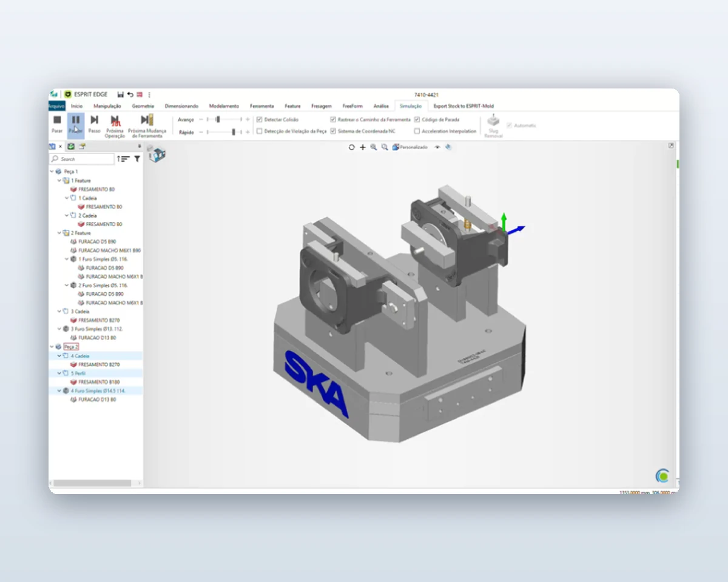The width and height of the screenshot is (728, 582).
Task: Decrease Rápido with the minus button
Action: click(x=201, y=131)
